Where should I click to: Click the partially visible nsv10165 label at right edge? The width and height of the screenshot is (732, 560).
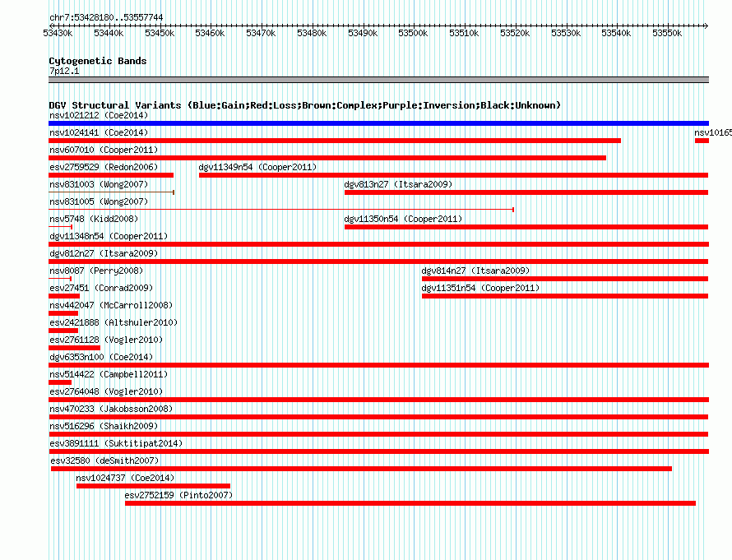713,132
